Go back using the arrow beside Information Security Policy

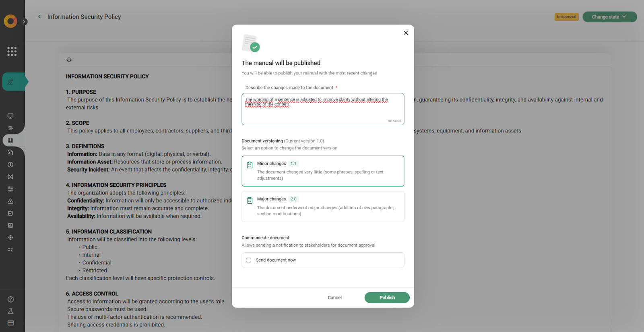(39, 17)
